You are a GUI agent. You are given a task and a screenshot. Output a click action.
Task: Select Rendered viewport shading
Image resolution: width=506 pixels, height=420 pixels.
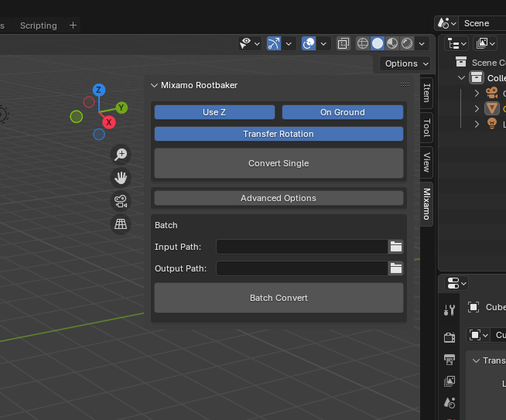click(x=407, y=43)
